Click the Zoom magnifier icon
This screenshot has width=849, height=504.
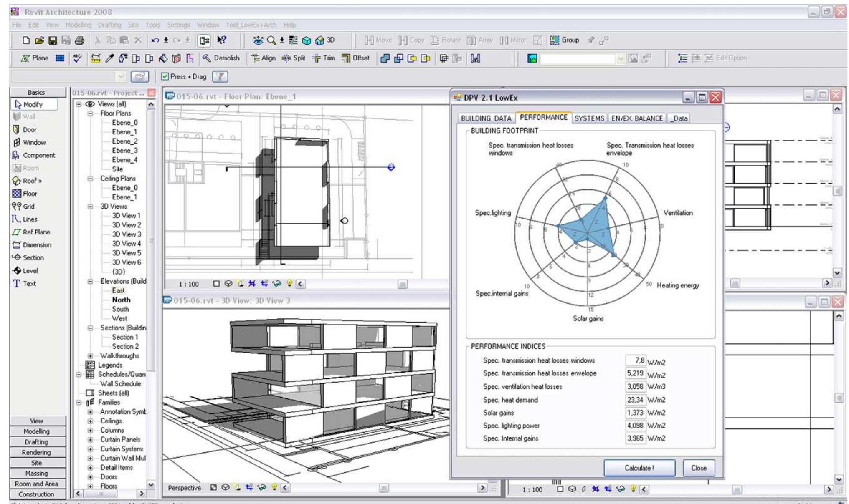pyautogui.click(x=271, y=40)
